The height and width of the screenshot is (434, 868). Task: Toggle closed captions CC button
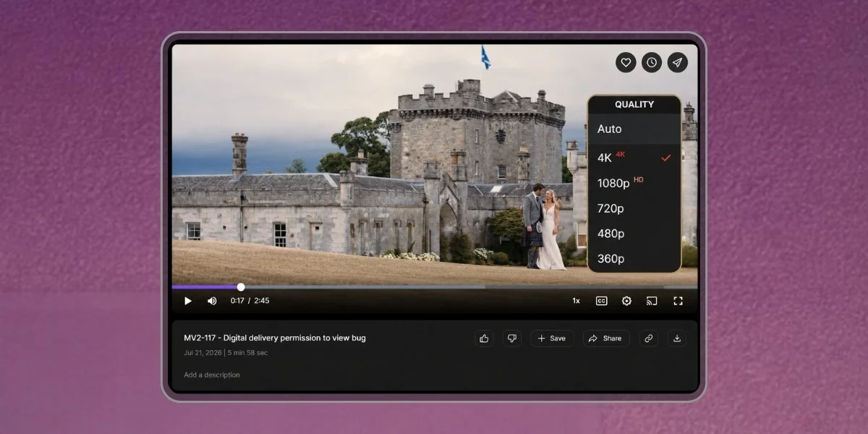(x=601, y=301)
